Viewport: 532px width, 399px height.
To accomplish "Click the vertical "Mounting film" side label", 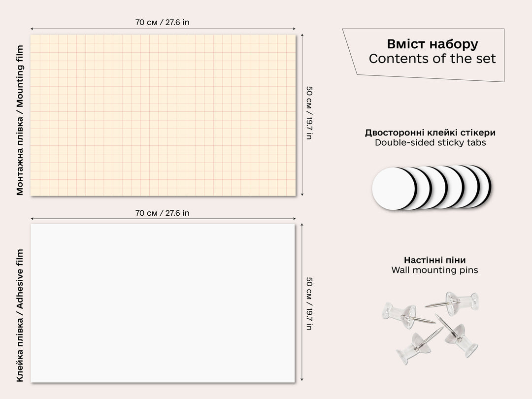I will (x=20, y=121).
